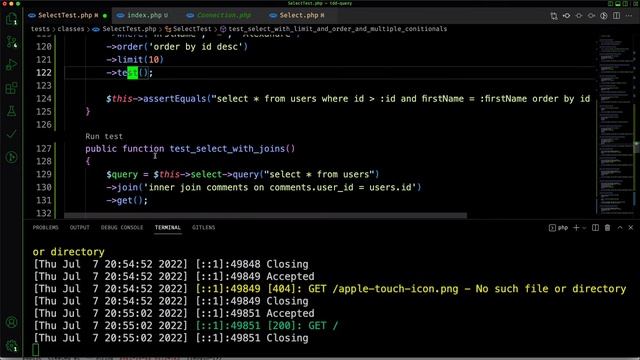
Task: Open the Extensions view
Action: (11, 88)
